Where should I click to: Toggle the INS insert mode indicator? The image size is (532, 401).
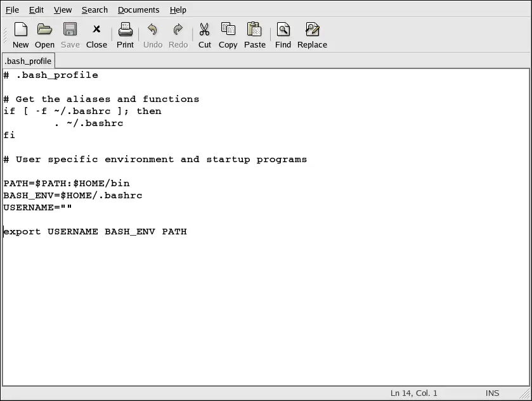click(492, 393)
